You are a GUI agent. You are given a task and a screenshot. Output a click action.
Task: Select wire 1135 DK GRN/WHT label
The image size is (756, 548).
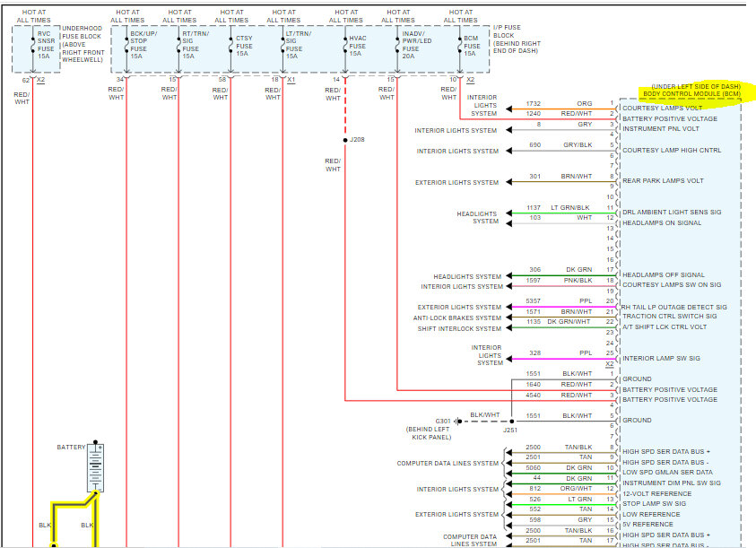coord(559,321)
